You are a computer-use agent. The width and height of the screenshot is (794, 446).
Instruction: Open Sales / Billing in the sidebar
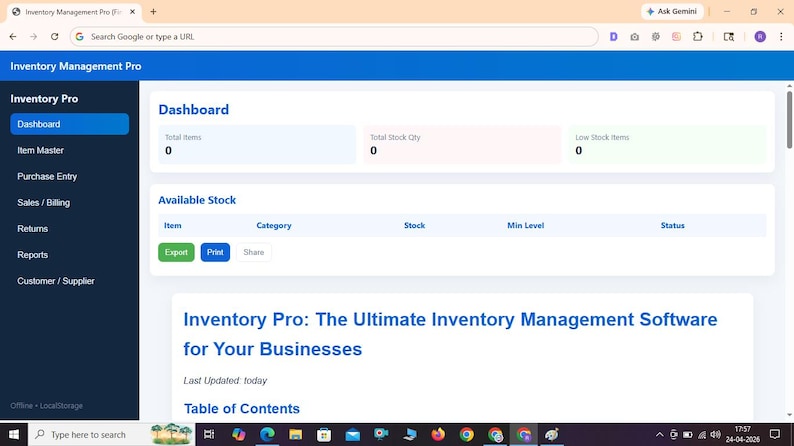69,202
